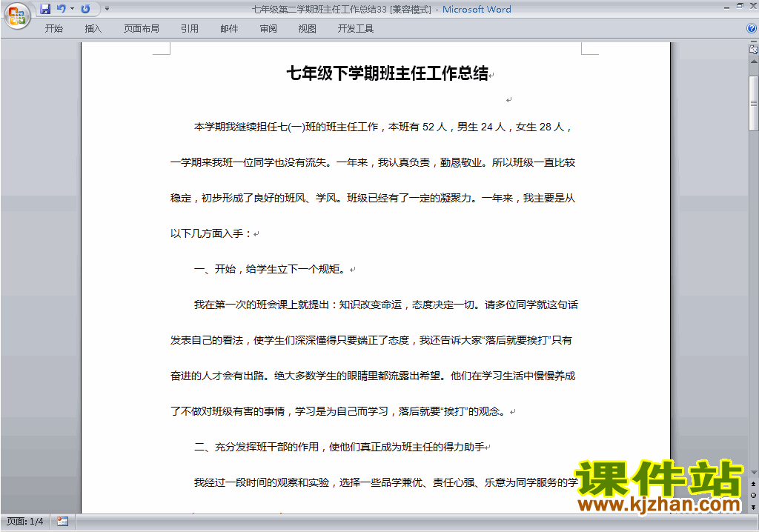This screenshot has height=532, width=759.
Task: Click the split-window handle above ruler button
Action: point(754,42)
